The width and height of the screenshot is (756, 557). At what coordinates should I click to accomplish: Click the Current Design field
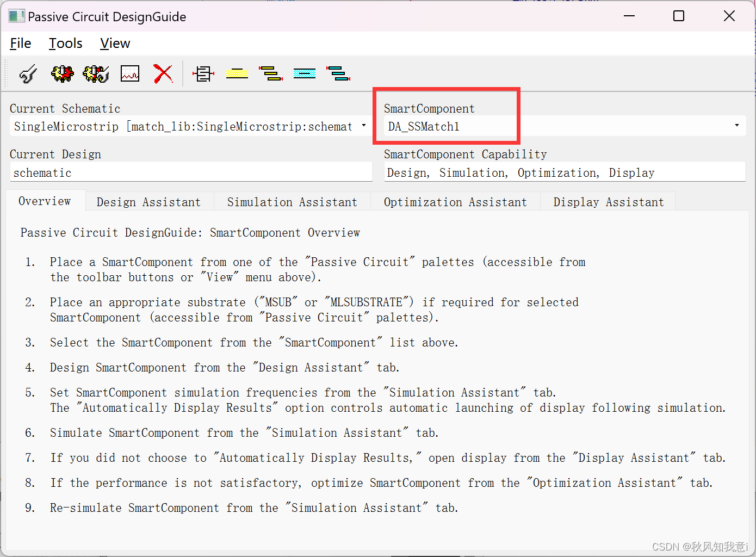tap(191, 172)
